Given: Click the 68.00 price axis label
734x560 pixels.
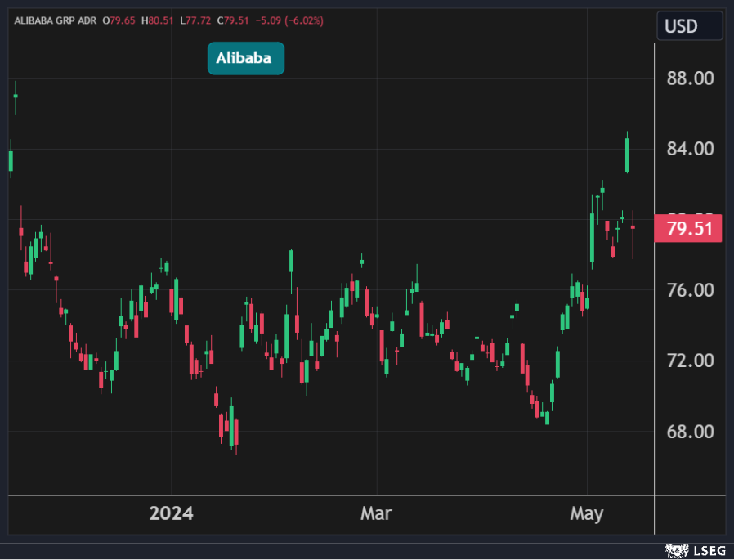Looking at the screenshot, I should (x=691, y=432).
